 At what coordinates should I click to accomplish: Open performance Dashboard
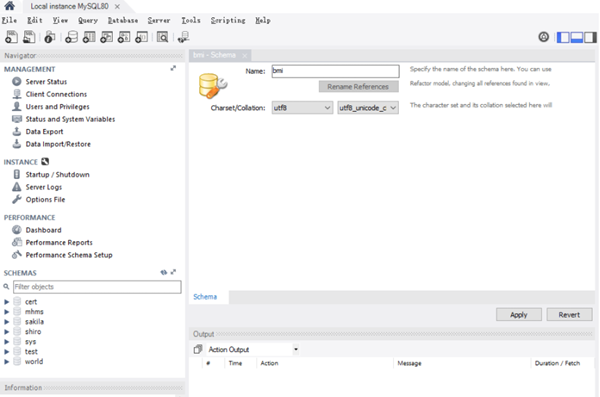click(43, 230)
